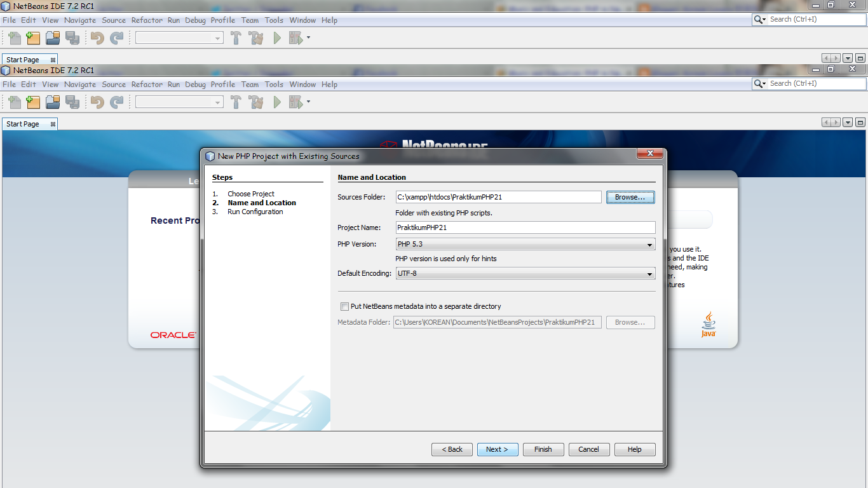Open project configuration combo in upper toolbar
This screenshot has height=488, width=868.
point(179,38)
